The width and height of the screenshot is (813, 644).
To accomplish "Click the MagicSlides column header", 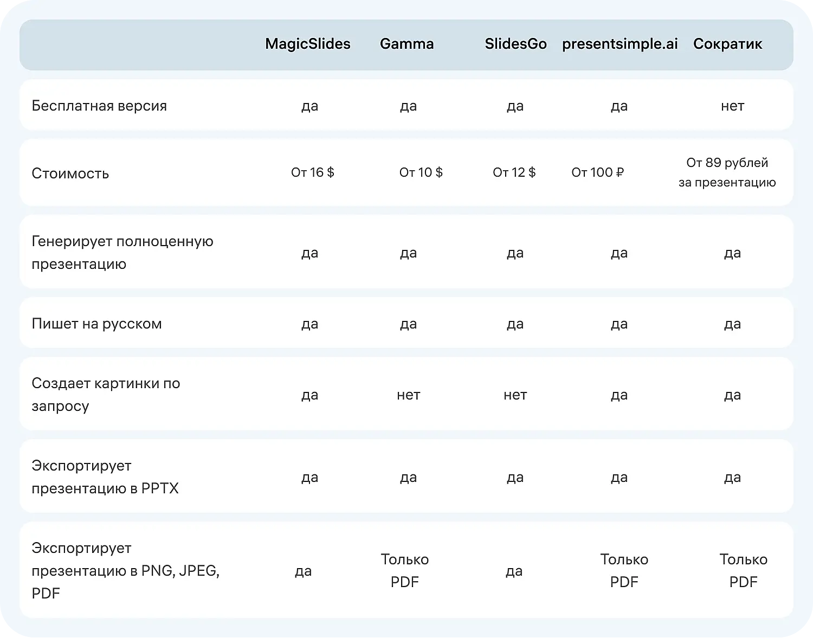I will point(308,44).
